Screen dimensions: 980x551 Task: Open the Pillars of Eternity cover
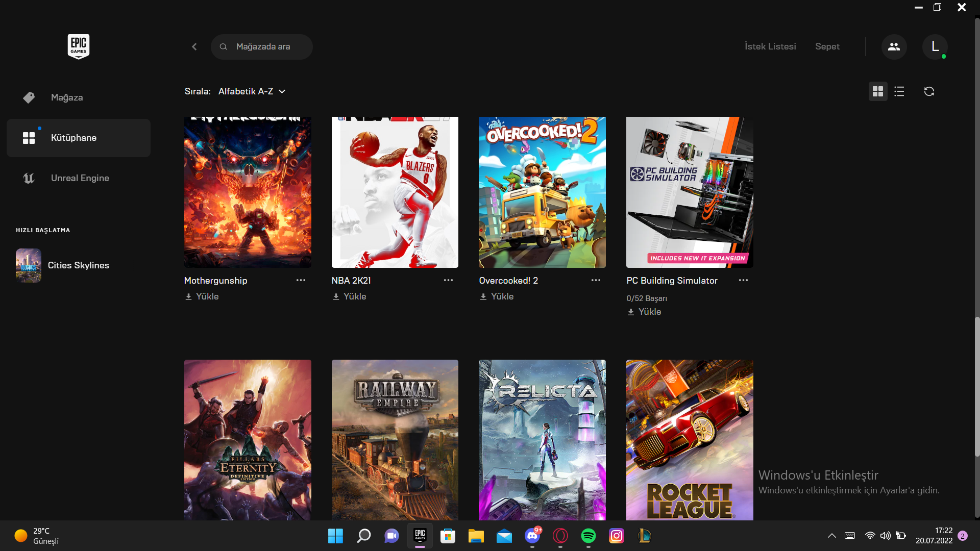(x=248, y=440)
